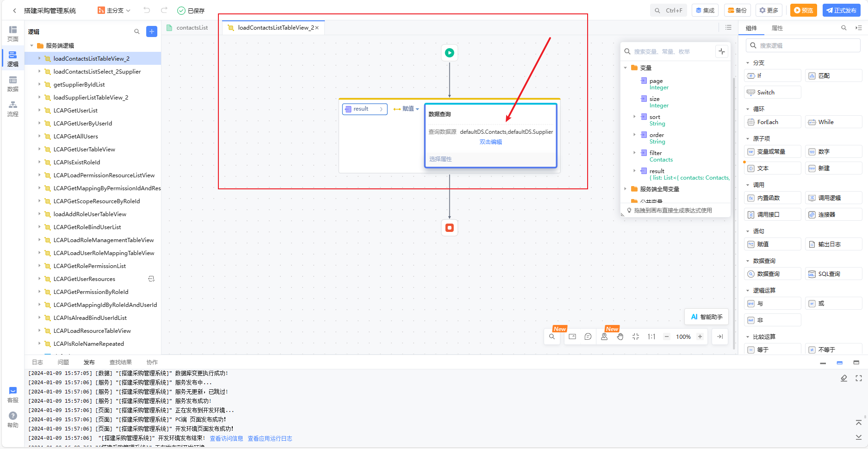The height and width of the screenshot is (449, 868).
Task: Add new variable with plus icon
Action: [722, 51]
